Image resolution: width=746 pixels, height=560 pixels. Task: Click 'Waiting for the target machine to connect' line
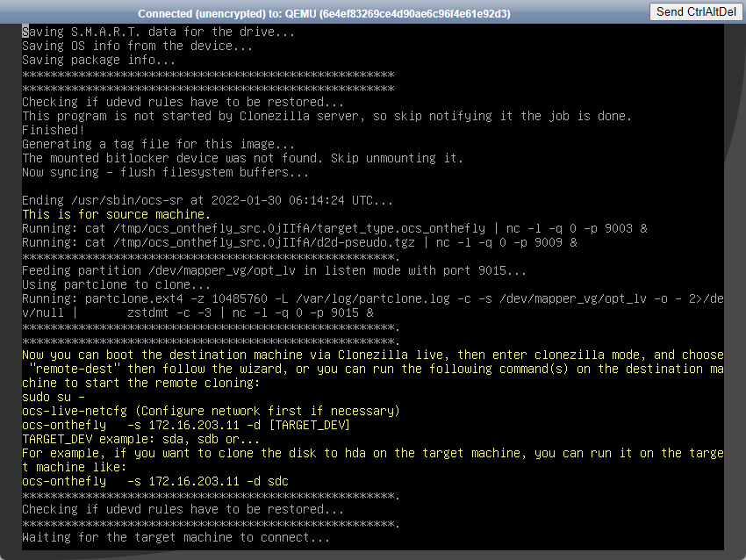176,537
